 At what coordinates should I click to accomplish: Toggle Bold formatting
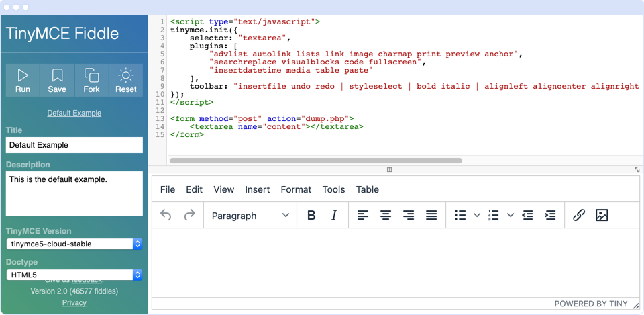point(311,215)
